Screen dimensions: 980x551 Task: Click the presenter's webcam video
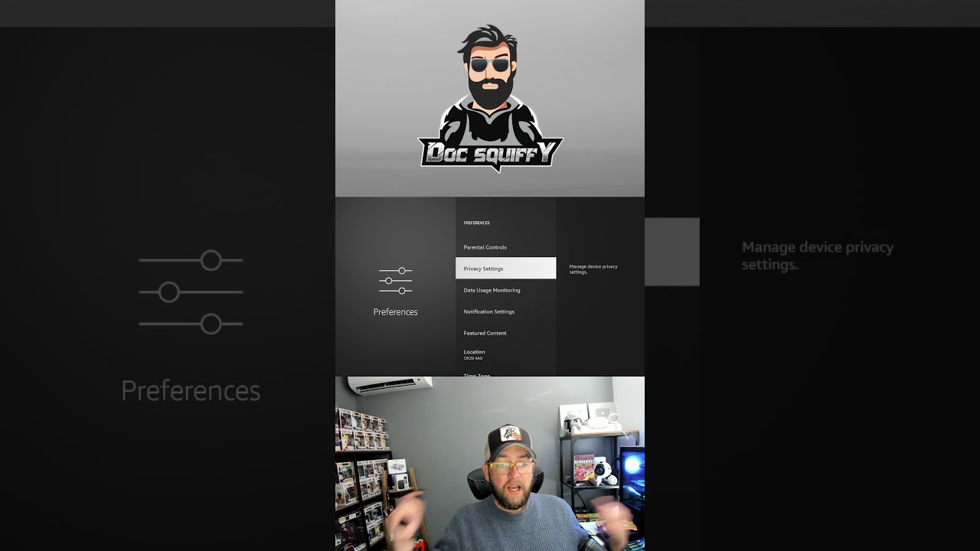click(490, 464)
